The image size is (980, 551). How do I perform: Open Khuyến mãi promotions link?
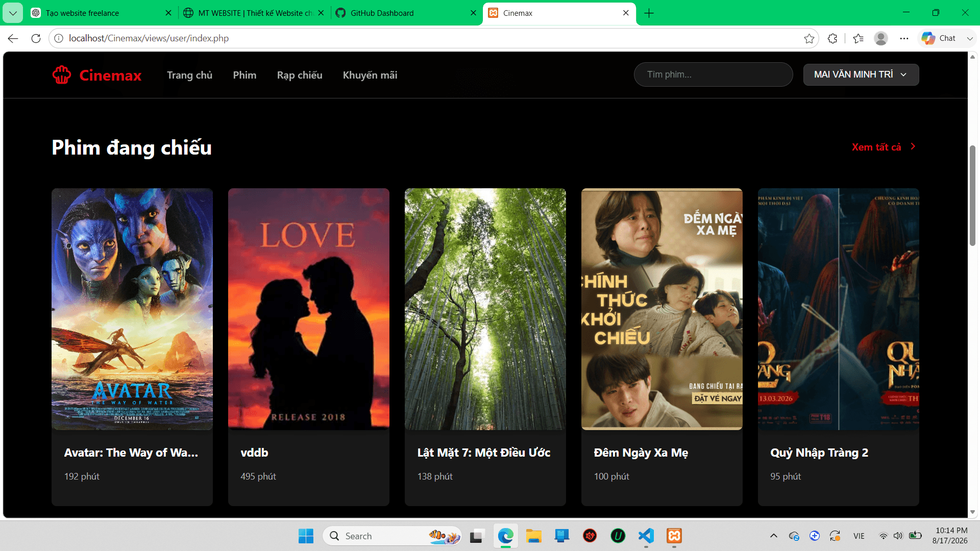tap(370, 75)
